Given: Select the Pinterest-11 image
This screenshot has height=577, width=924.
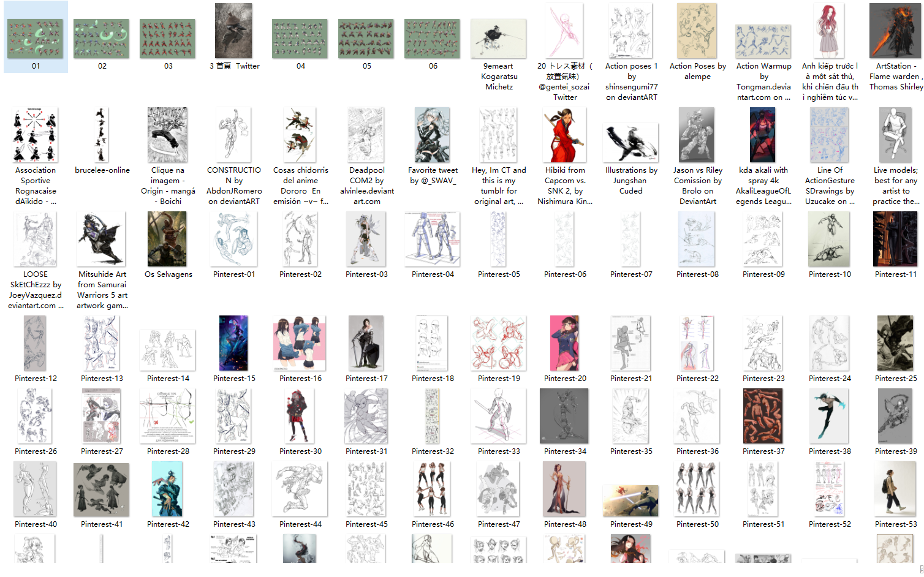Looking at the screenshot, I should pyautogui.click(x=896, y=239).
